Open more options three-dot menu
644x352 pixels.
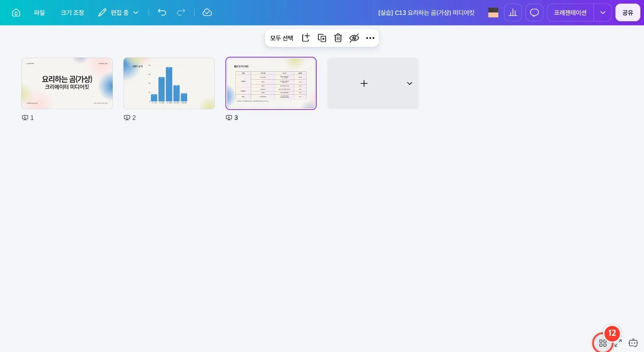370,38
